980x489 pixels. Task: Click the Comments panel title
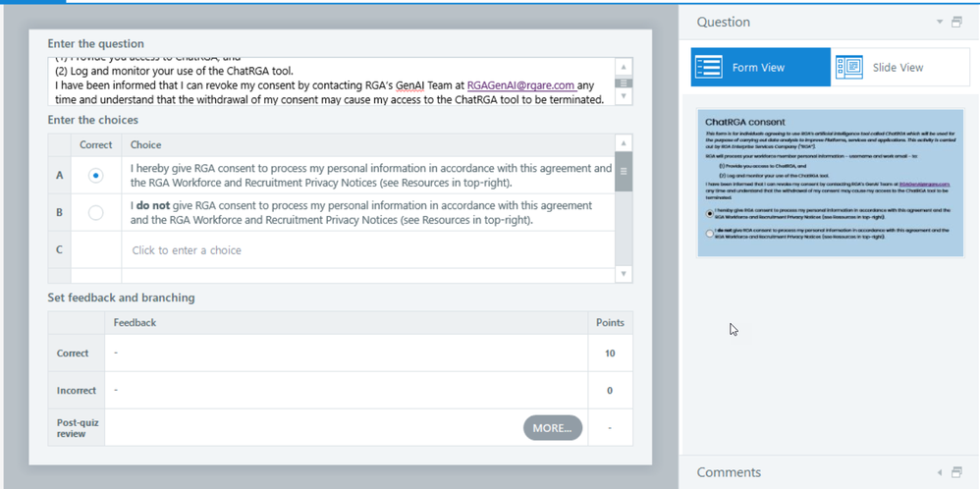[x=729, y=472]
